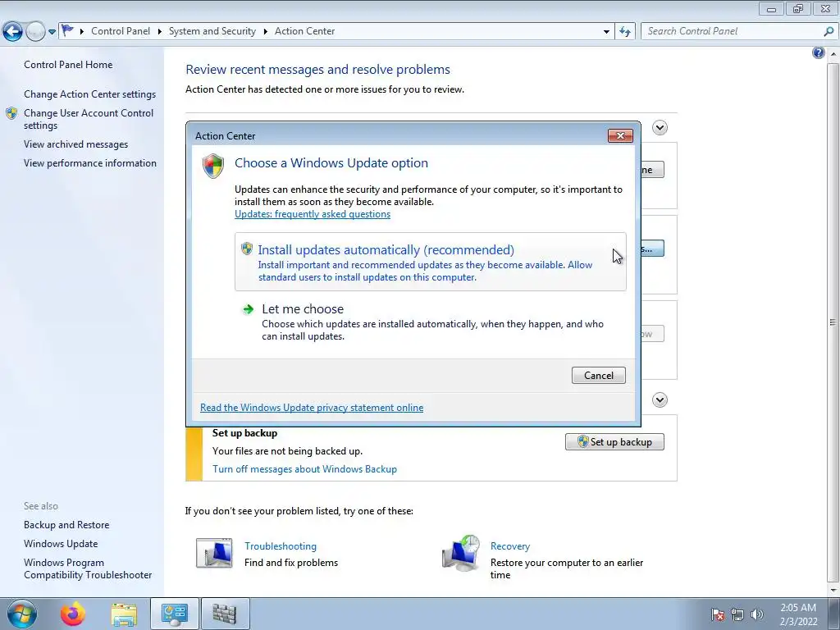This screenshot has height=630, width=840.
Task: Click the shield icon beside Install updates automatically
Action: [246, 249]
